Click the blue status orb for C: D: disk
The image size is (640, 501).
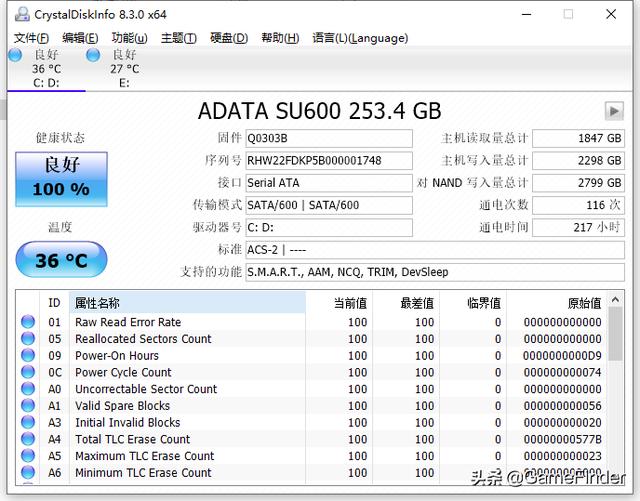(15, 55)
